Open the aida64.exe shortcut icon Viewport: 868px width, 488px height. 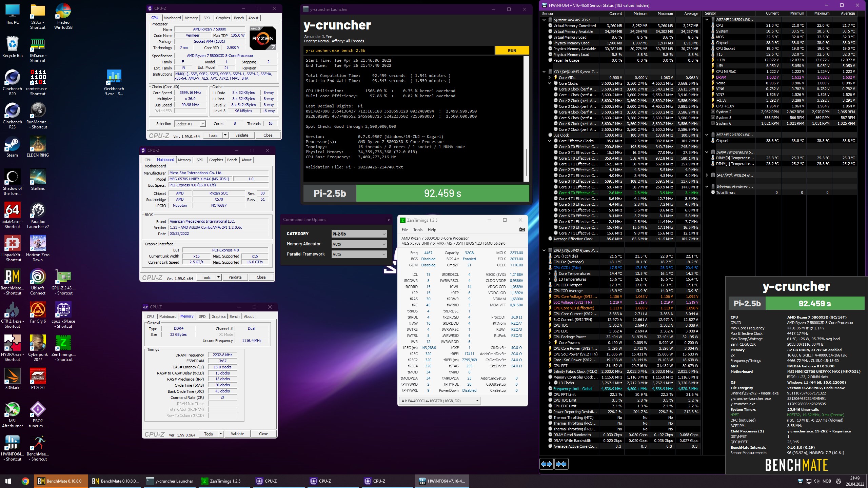(12, 215)
